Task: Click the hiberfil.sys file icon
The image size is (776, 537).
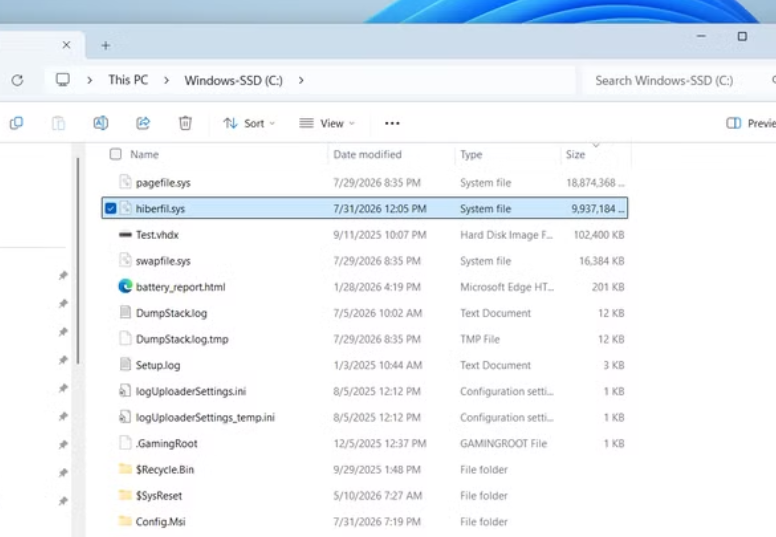Action: click(x=125, y=208)
